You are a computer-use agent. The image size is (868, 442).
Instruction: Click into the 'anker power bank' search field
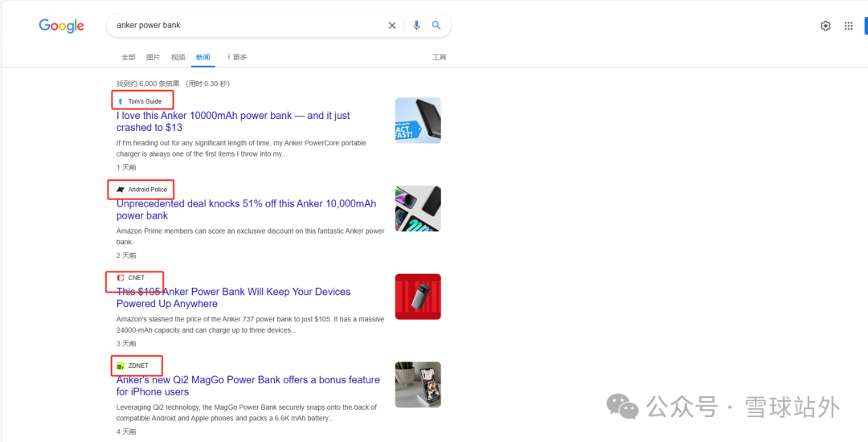click(x=241, y=26)
